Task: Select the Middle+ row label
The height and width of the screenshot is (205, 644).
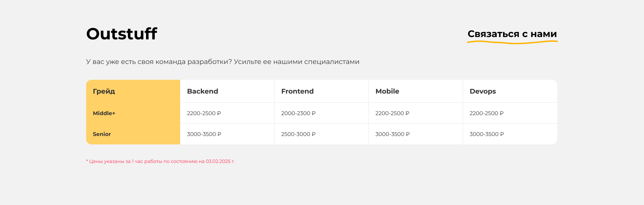Action: 104,113
